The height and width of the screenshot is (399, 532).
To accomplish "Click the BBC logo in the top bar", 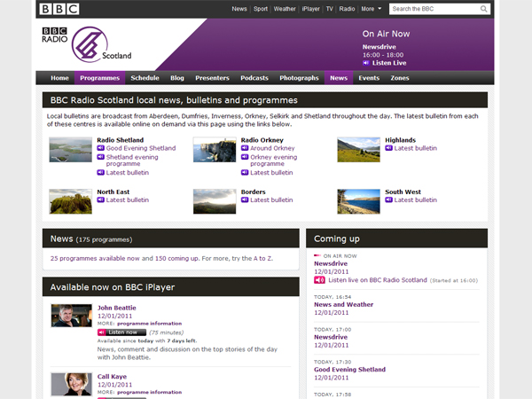I will [x=59, y=9].
